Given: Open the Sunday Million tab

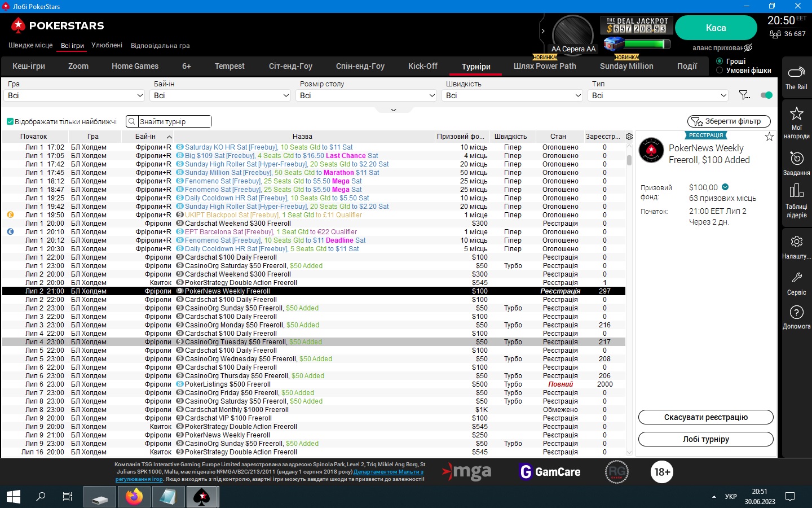Looking at the screenshot, I should (x=626, y=66).
